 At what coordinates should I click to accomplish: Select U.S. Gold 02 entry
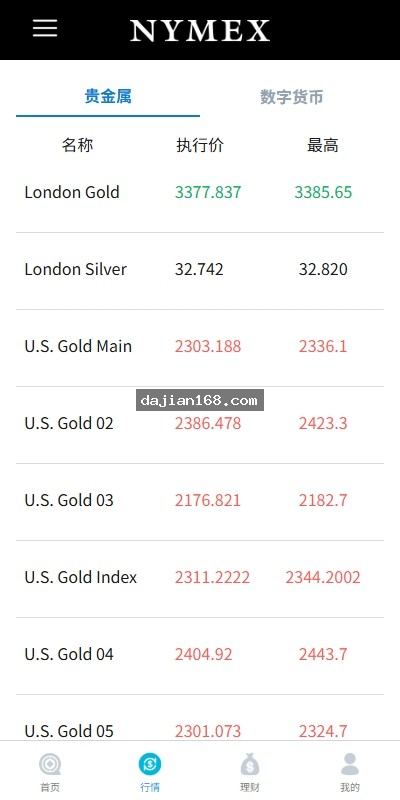point(200,424)
